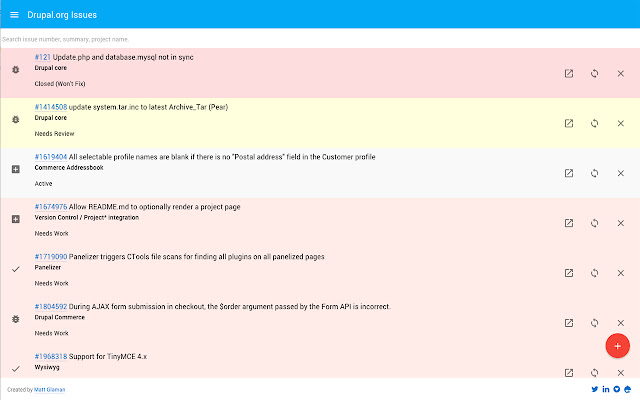Click the checkmark icon for Panelizer issue

tap(16, 269)
